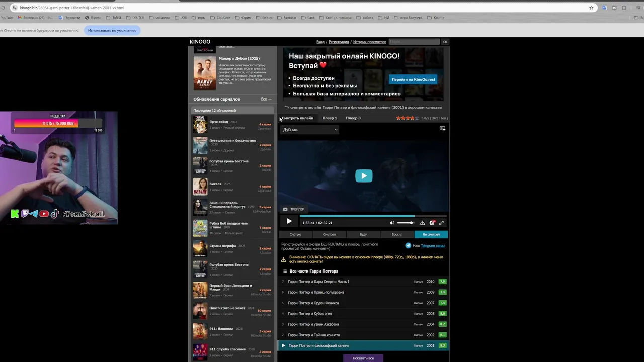Open Гарри Поттер и Орден Феникса
644x362 pixels.
(313, 303)
